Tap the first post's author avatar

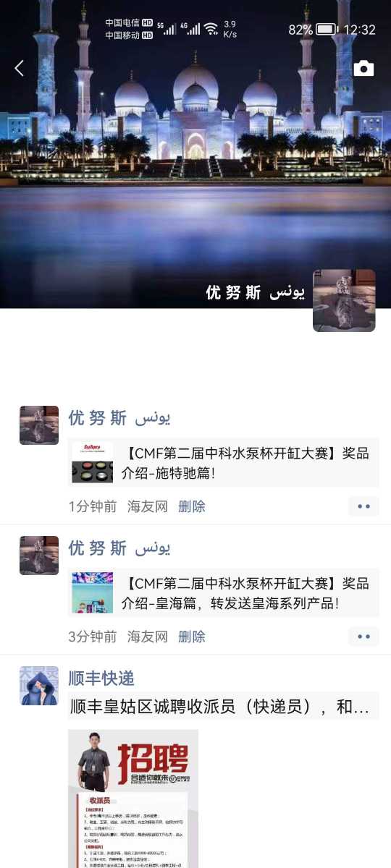[x=39, y=425]
